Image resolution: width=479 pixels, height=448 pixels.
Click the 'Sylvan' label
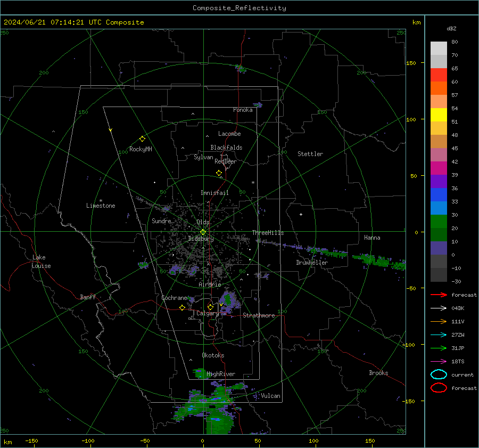(203, 157)
